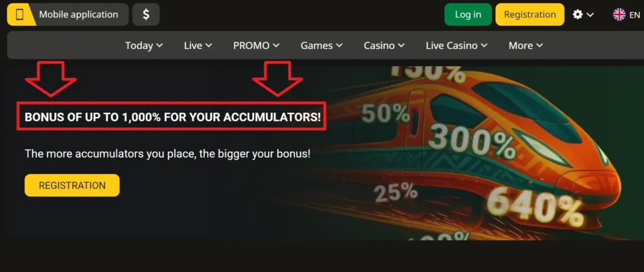Select the UK flag language icon
Image resolution: width=644 pixels, height=272 pixels.
pos(619,14)
